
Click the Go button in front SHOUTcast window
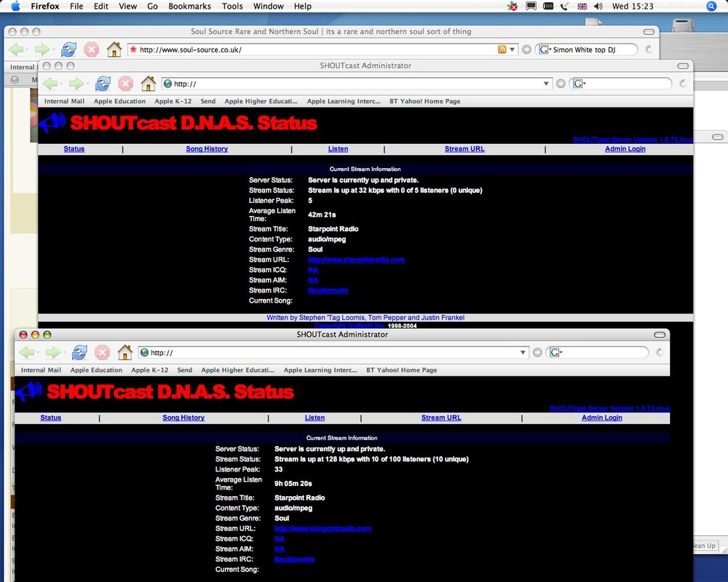537,353
